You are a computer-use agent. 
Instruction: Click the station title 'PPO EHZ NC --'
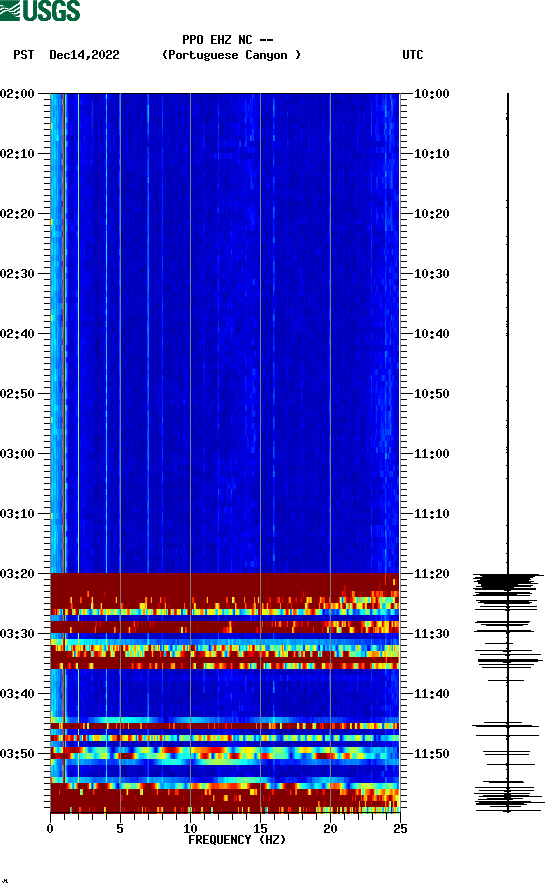[x=228, y=40]
